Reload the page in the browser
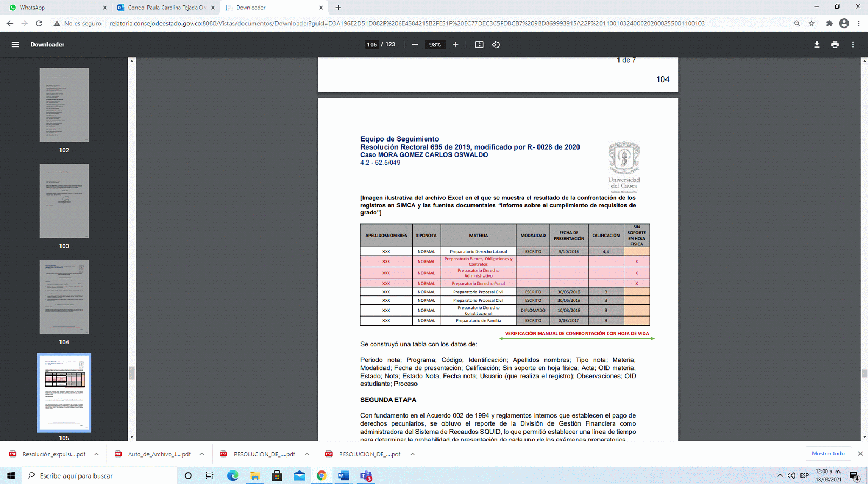868x484 pixels. click(x=39, y=23)
